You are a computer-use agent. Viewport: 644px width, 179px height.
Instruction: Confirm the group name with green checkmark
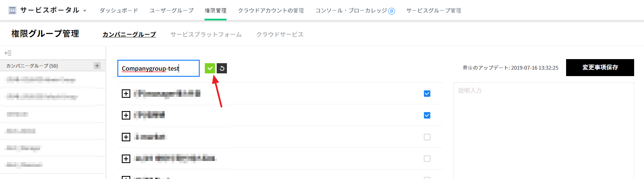(210, 68)
